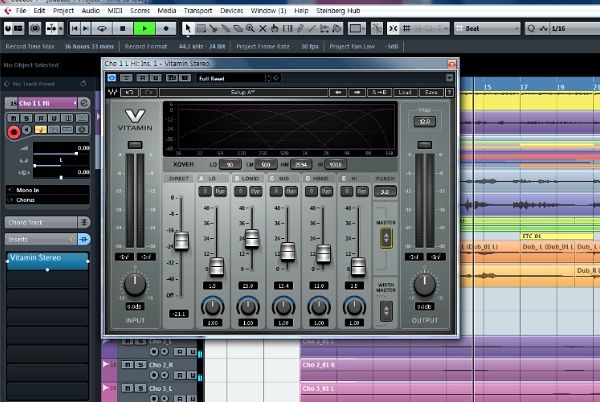Toggle the Monitor speaker button in inspector
The width and height of the screenshot is (600, 402).
(27, 130)
